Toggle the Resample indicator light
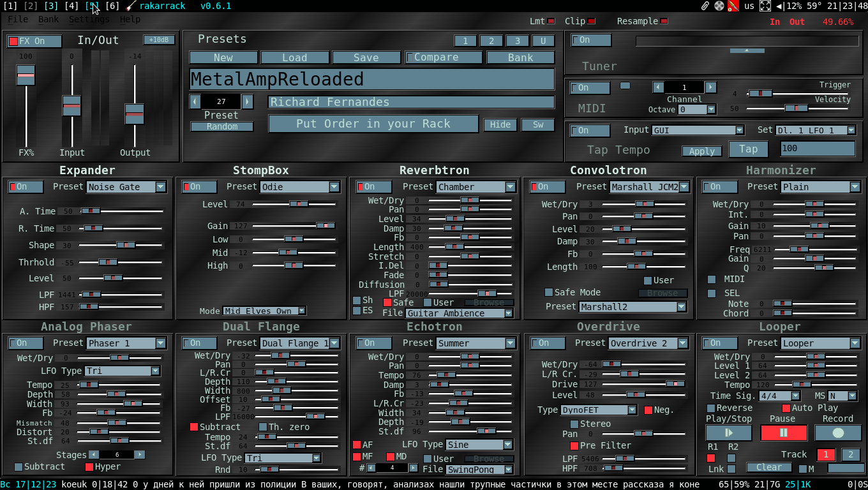The height and width of the screenshot is (490, 868). pyautogui.click(x=664, y=21)
